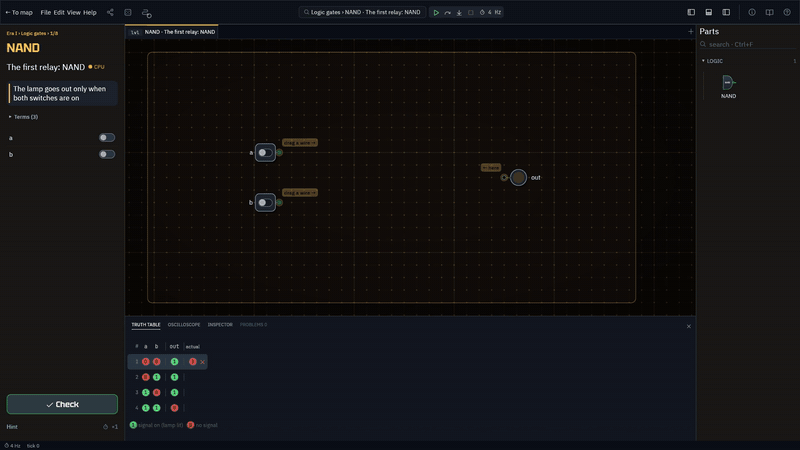Screen dimensions: 800x450
Task: Click the hint cost +1 timer indicator
Action: (x=111, y=427)
